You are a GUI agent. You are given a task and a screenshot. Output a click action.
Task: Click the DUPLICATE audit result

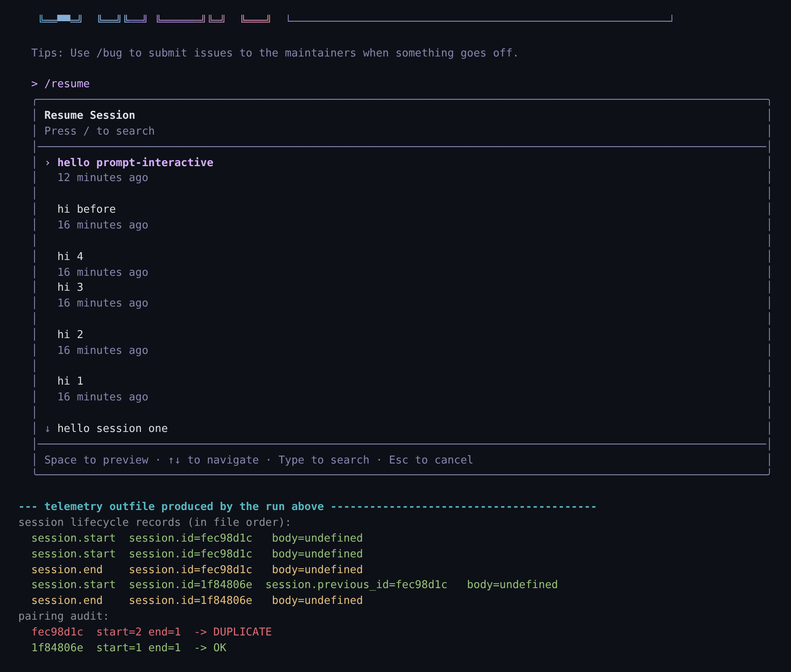point(242,632)
